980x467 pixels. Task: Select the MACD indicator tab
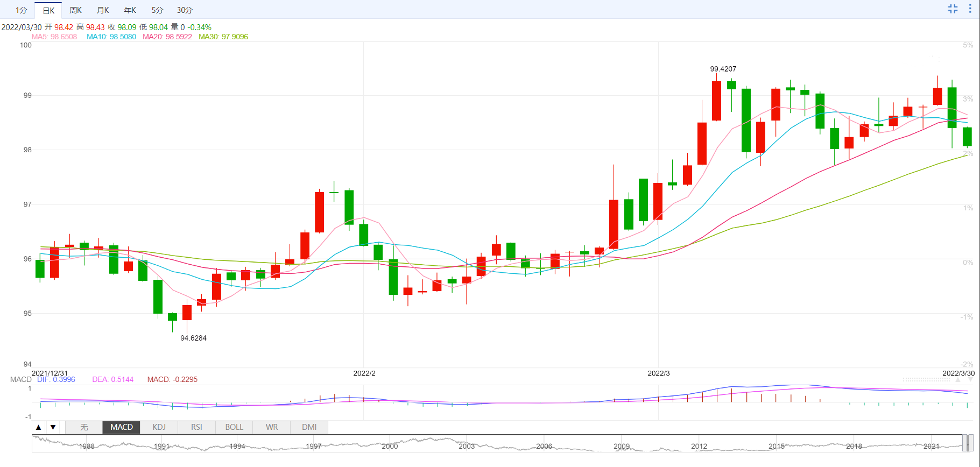[122, 427]
